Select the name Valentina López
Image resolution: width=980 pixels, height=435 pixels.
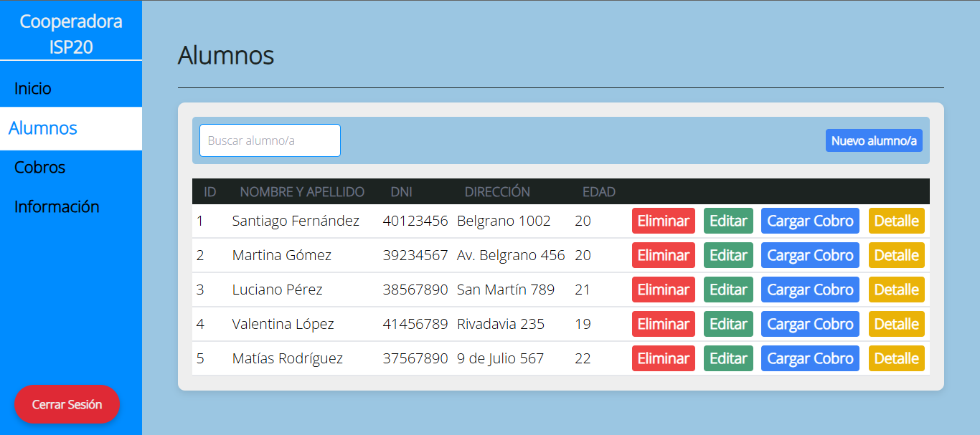[283, 324]
